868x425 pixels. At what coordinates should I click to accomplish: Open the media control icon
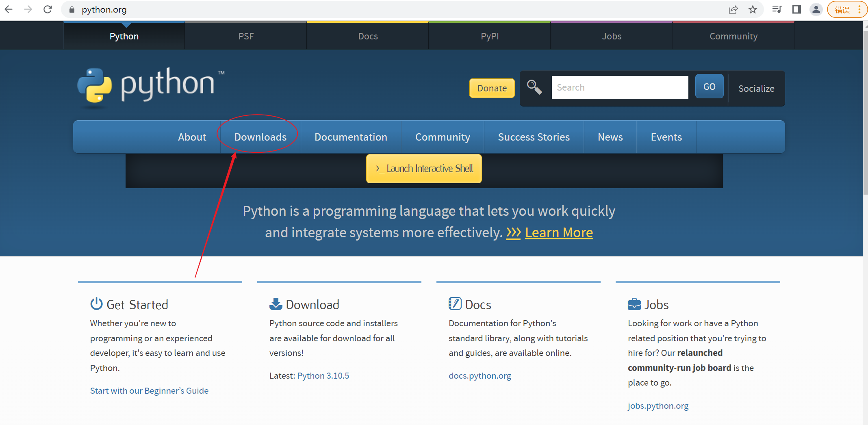tap(777, 9)
